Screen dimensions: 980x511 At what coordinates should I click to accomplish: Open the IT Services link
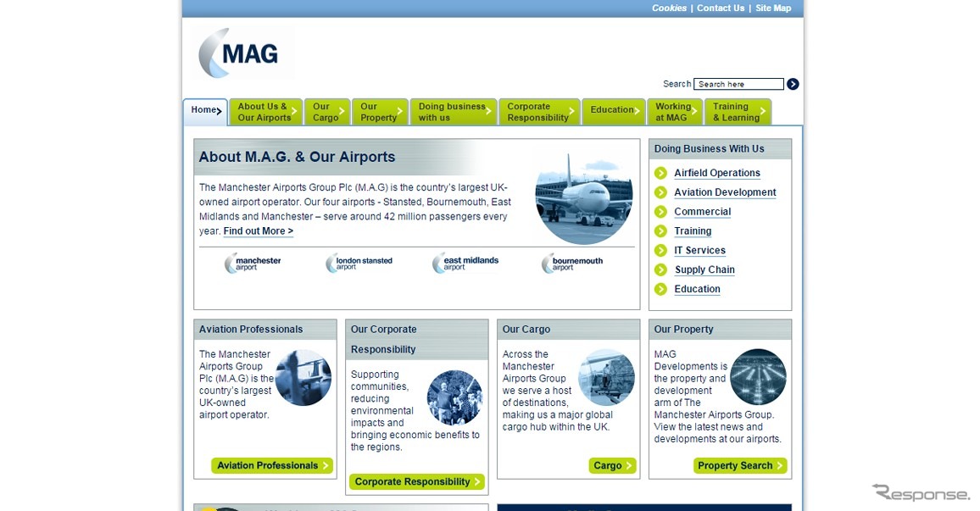[700, 251]
